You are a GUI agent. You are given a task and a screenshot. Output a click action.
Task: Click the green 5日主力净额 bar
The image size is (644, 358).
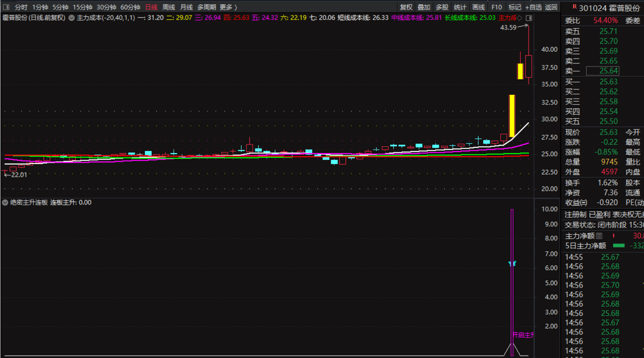[619, 246]
